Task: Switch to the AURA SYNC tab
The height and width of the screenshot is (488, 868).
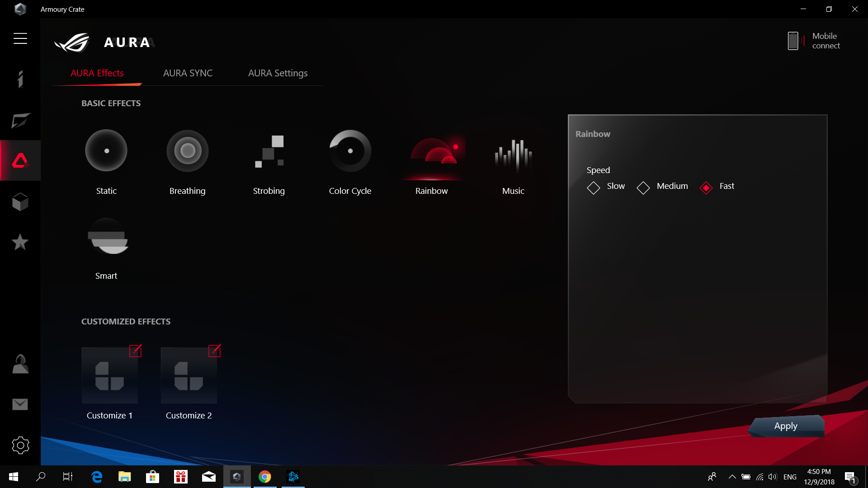Action: (188, 73)
